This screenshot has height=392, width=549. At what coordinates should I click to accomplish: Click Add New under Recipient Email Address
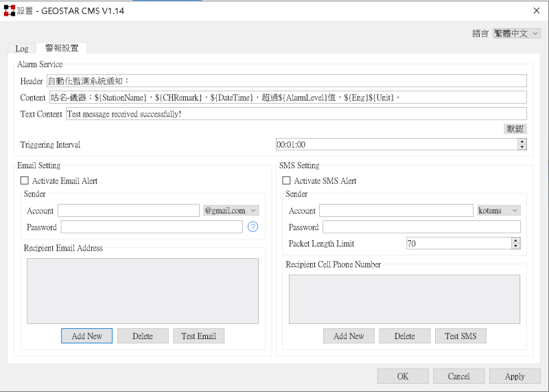(x=86, y=336)
